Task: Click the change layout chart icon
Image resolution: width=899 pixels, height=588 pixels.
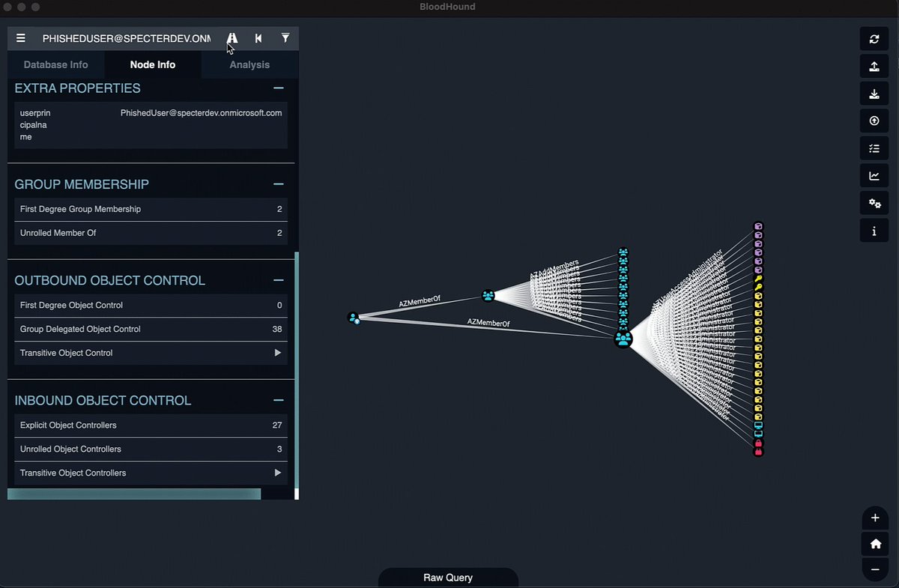Action: pos(874,176)
